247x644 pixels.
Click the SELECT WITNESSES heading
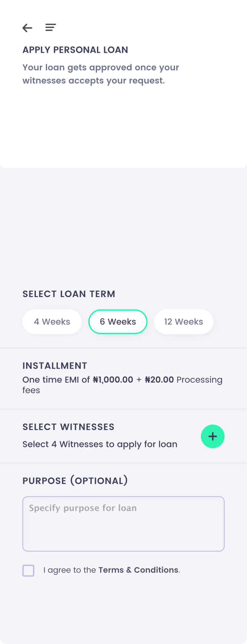(x=68, y=427)
